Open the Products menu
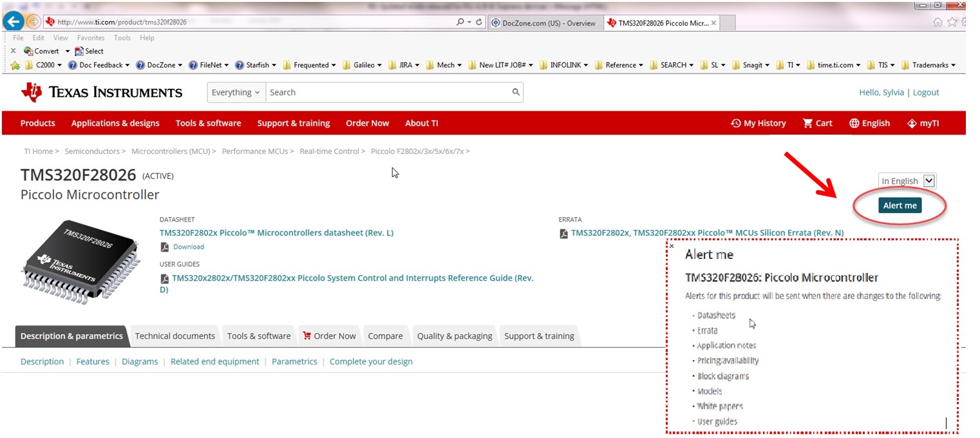 pyautogui.click(x=38, y=123)
